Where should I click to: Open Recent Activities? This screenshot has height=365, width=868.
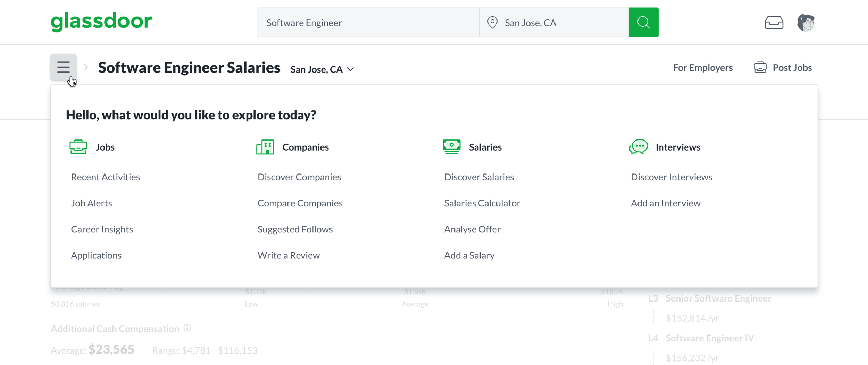(x=106, y=177)
